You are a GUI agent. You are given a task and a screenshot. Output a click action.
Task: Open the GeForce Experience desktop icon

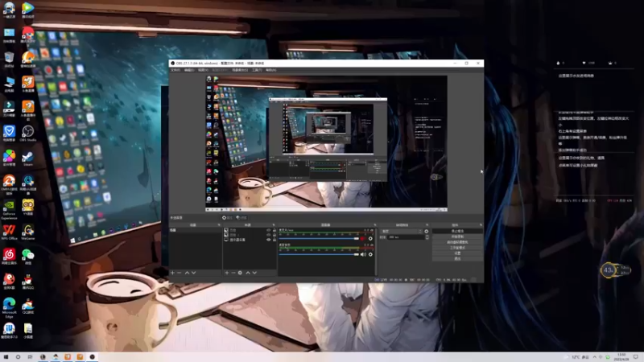[9, 209]
